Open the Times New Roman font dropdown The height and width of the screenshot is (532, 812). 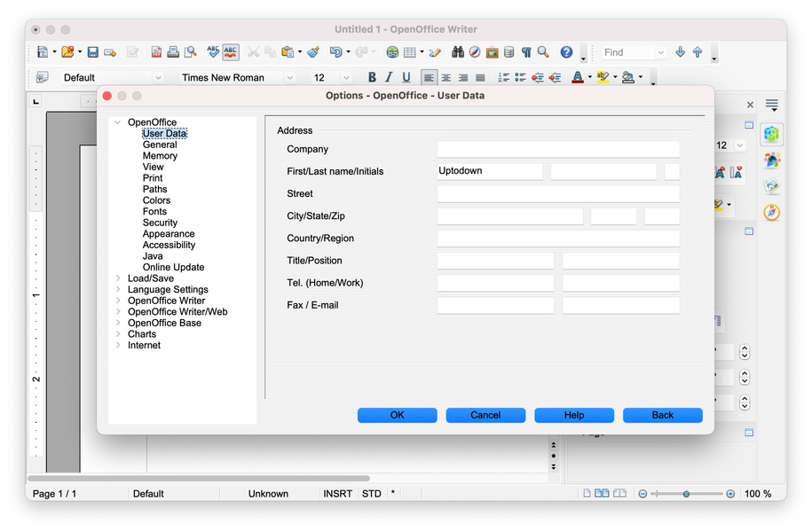(x=289, y=78)
